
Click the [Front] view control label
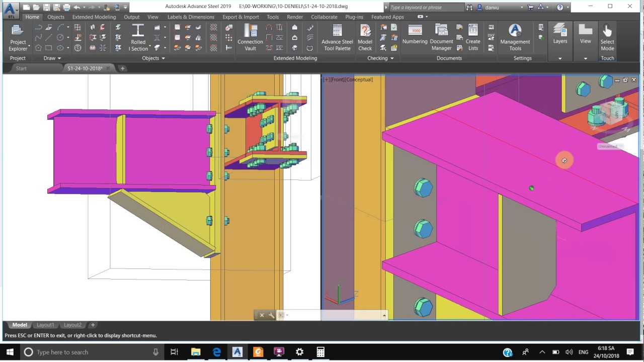coord(337,79)
